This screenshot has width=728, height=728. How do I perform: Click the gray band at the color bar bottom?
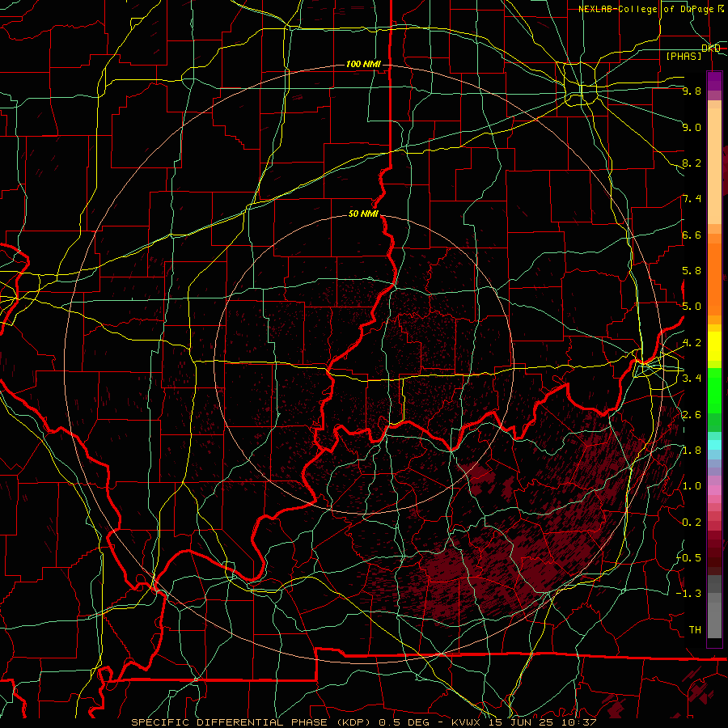tap(714, 622)
